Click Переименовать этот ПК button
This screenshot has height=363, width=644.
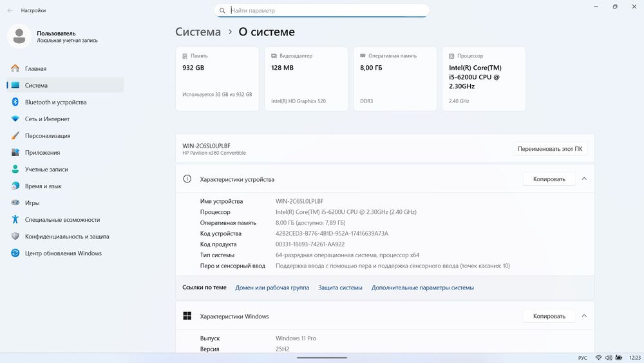[549, 149]
